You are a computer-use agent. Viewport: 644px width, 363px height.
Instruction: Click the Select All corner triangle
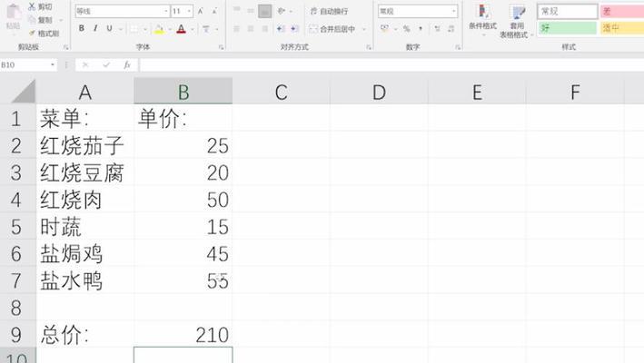pyautogui.click(x=23, y=92)
